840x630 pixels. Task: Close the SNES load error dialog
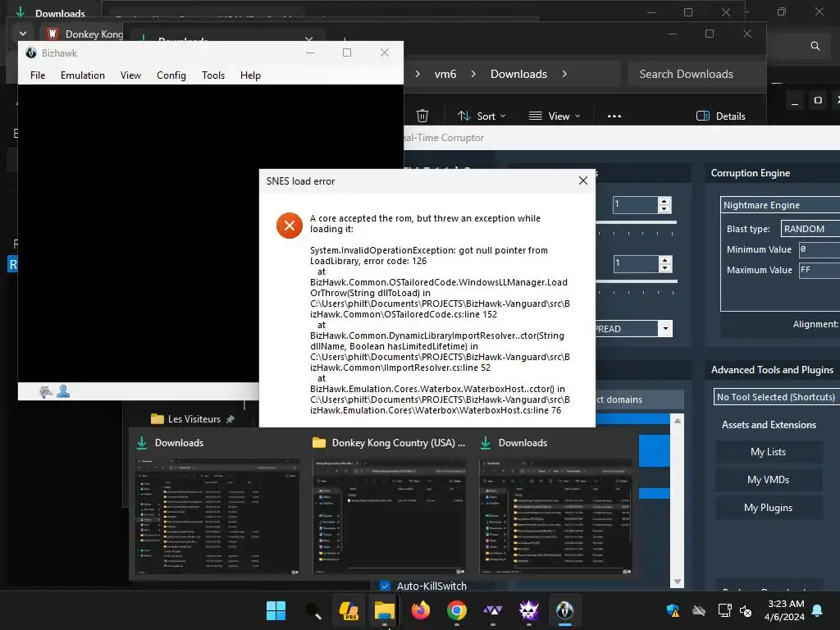pos(583,180)
